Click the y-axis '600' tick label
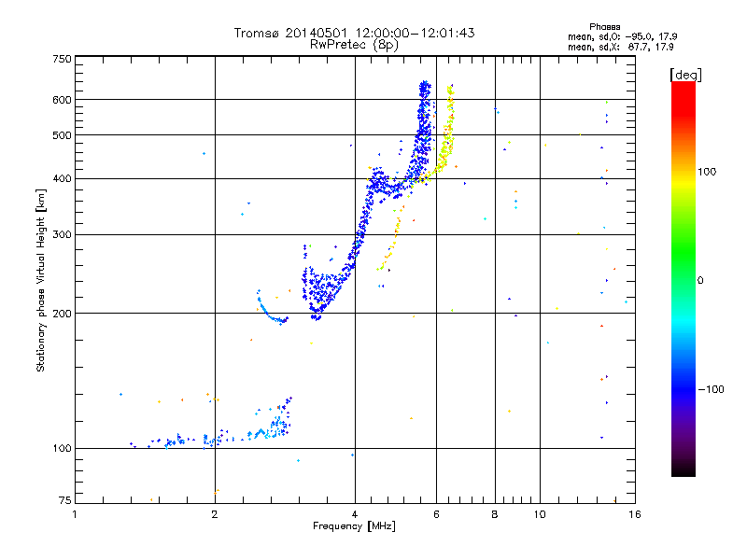The image size is (747, 560). coord(62,100)
